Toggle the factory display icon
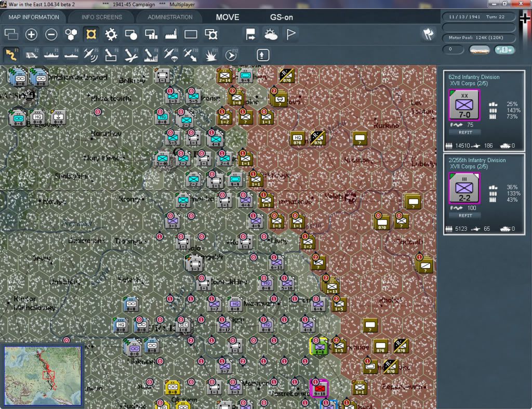This screenshot has height=409, width=532. (171, 34)
